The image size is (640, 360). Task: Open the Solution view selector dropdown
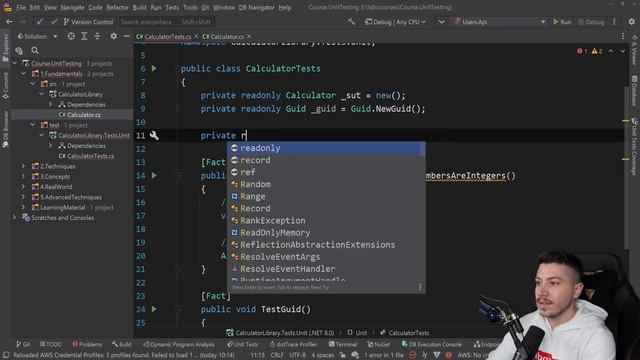pyautogui.click(x=37, y=36)
